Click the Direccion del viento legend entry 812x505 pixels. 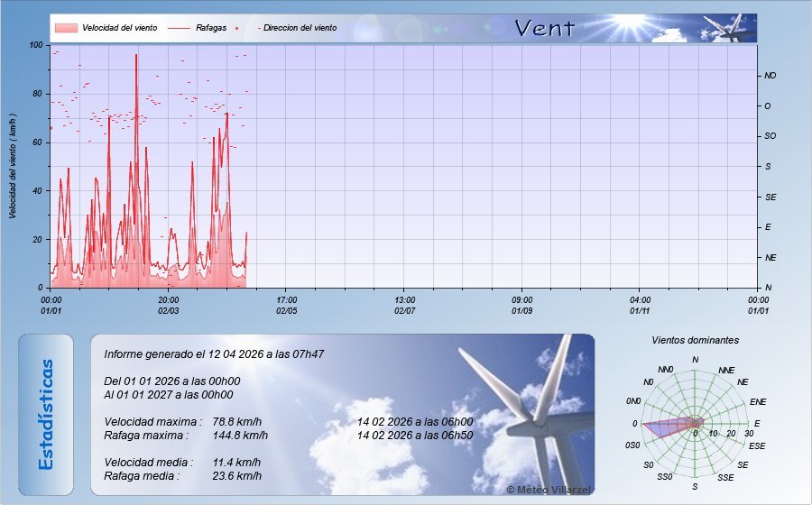click(300, 28)
